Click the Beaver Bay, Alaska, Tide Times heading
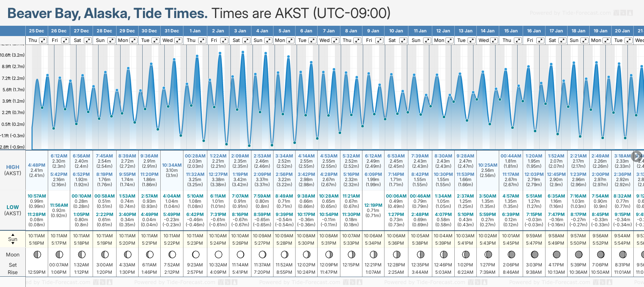This screenshot has width=644, height=287. tap(107, 13)
